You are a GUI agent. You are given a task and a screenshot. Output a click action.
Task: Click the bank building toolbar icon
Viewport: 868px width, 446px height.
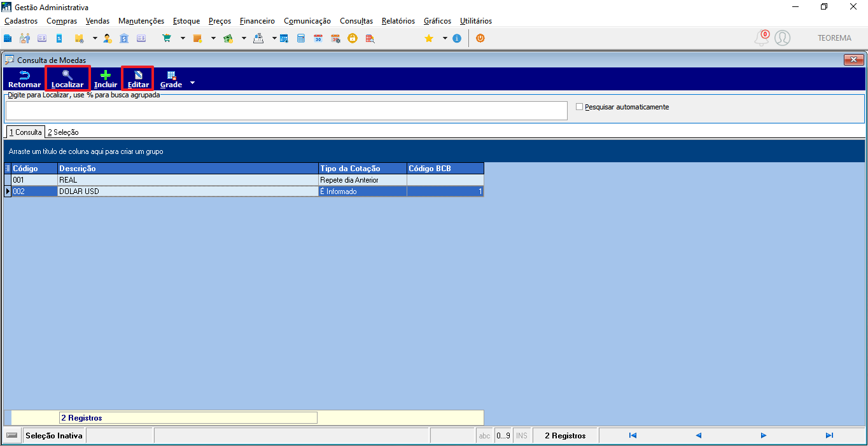[124, 38]
